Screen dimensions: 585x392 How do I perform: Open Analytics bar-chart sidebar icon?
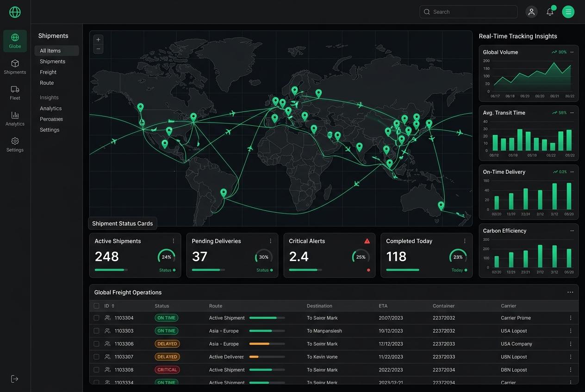15,118
